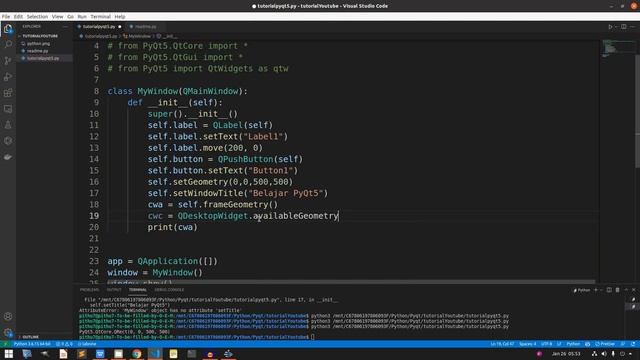Open the Remote Explorer view
This screenshot has height=360, width=640.
point(8,109)
